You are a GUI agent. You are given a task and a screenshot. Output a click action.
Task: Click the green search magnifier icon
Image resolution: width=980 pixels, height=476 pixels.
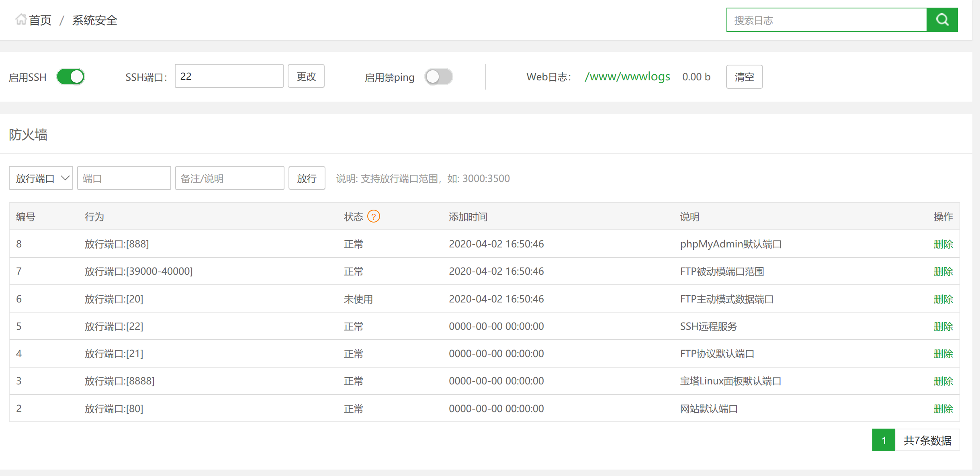(942, 19)
